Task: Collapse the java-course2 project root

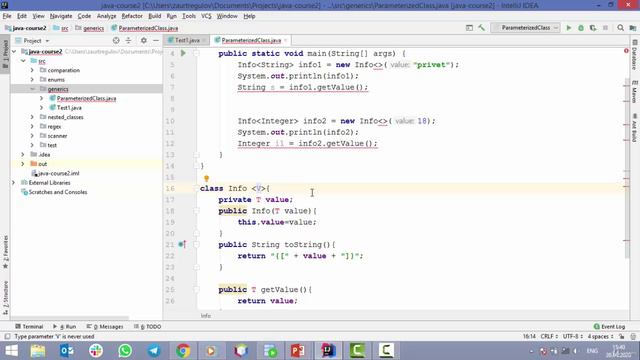Action: (x=14, y=52)
